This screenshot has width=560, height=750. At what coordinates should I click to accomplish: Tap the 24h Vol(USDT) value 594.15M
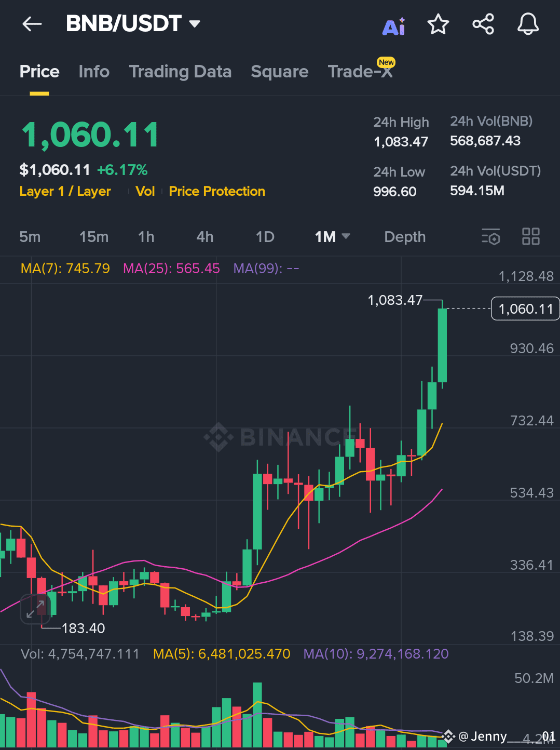(x=477, y=191)
